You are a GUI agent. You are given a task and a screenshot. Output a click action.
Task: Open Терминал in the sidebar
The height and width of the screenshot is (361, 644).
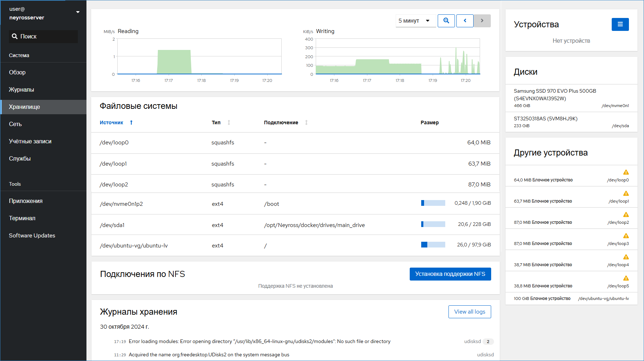22,218
